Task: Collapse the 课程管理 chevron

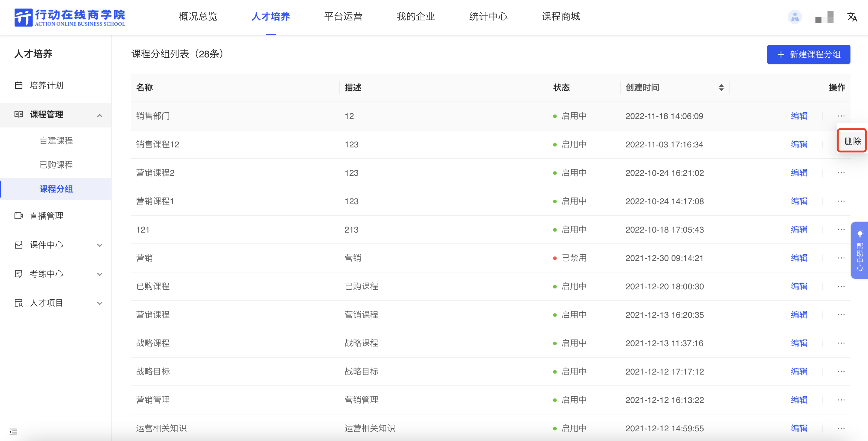Action: (99, 115)
